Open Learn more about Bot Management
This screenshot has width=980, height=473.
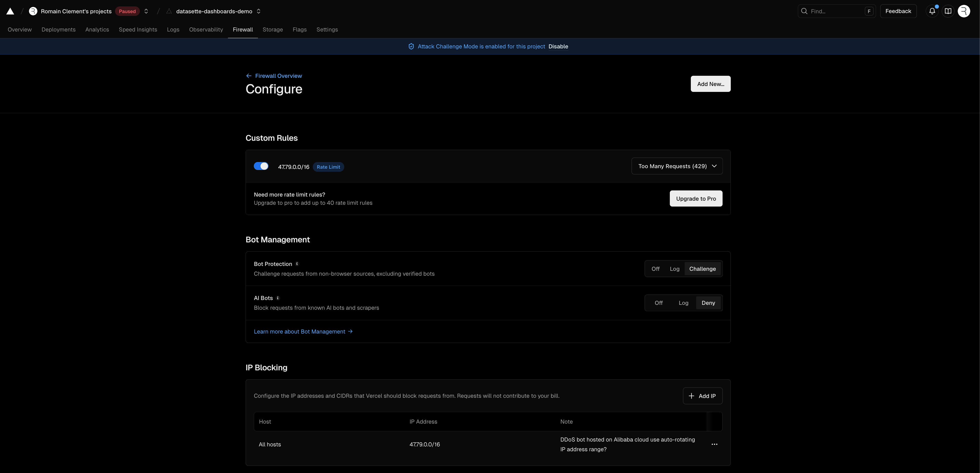point(303,331)
